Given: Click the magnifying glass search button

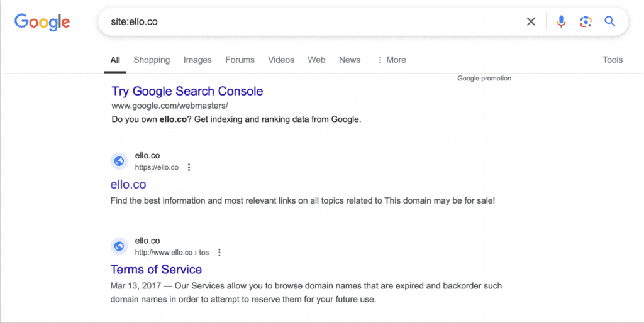Looking at the screenshot, I should click(610, 21).
